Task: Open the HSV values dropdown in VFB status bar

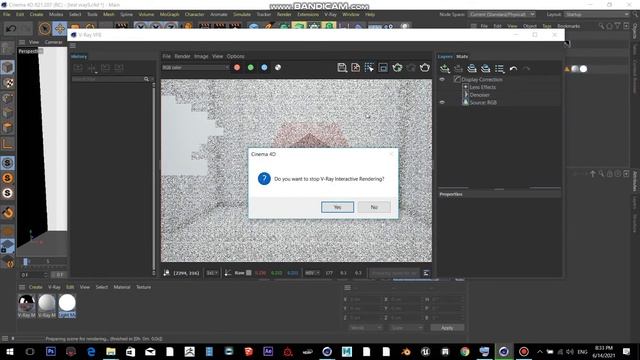Action: click(312, 273)
